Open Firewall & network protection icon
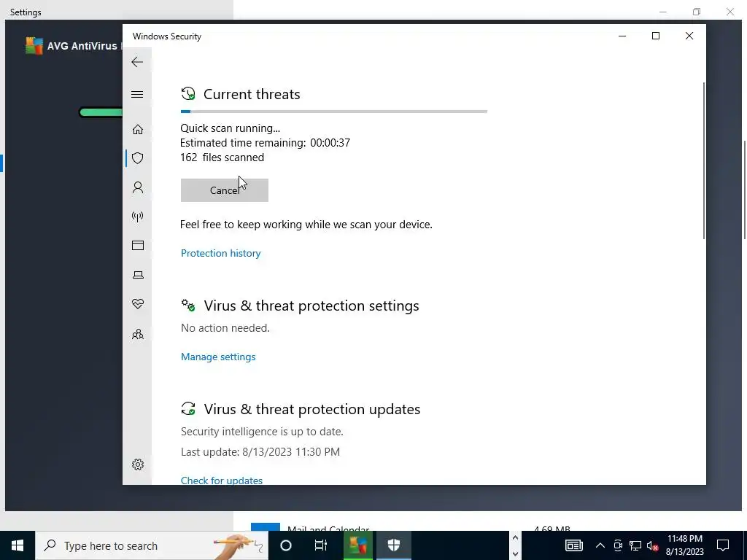Screen dimensions: 747x560 pos(138,217)
